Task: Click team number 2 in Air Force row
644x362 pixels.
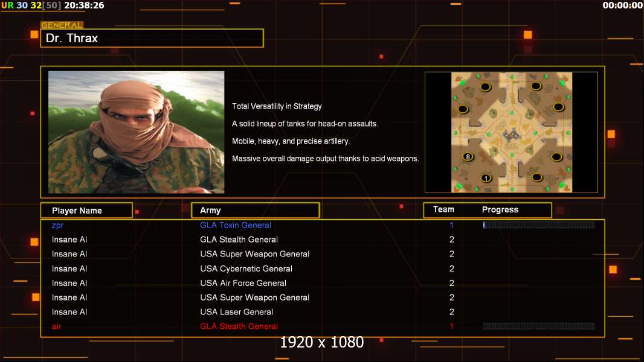Action: tap(451, 283)
